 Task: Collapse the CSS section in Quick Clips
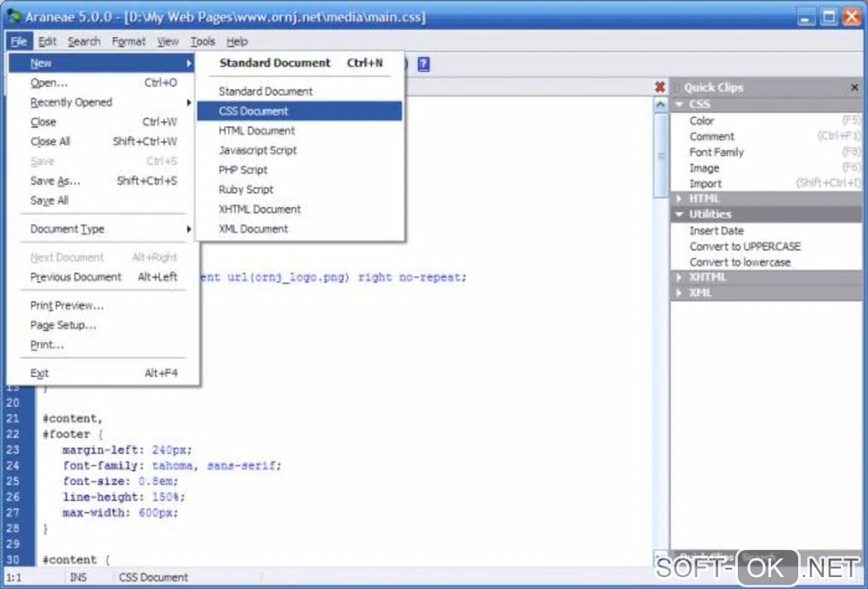[x=679, y=104]
